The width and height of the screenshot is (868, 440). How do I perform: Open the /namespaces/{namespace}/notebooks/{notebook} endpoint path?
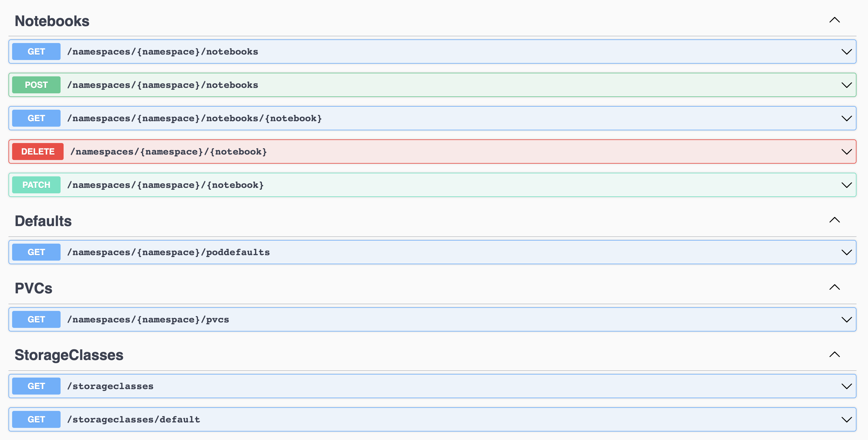pyautogui.click(x=194, y=118)
